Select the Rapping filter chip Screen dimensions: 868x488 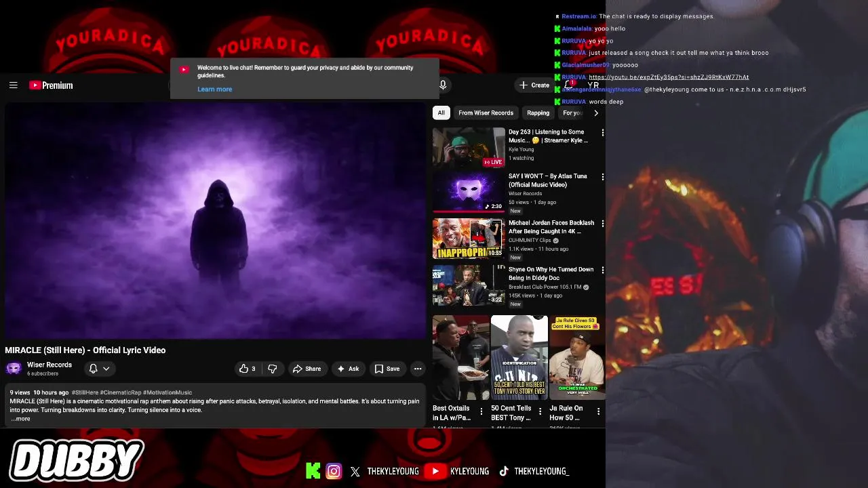538,113
